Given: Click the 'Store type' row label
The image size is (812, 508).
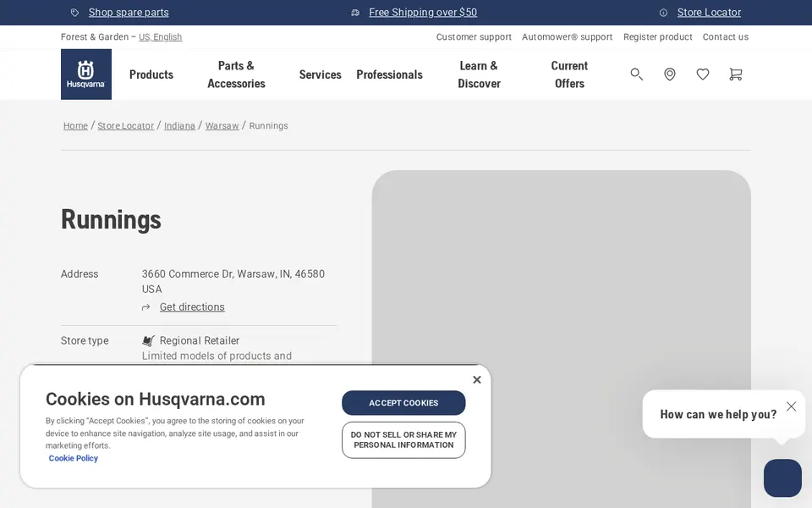Looking at the screenshot, I should (x=85, y=340).
